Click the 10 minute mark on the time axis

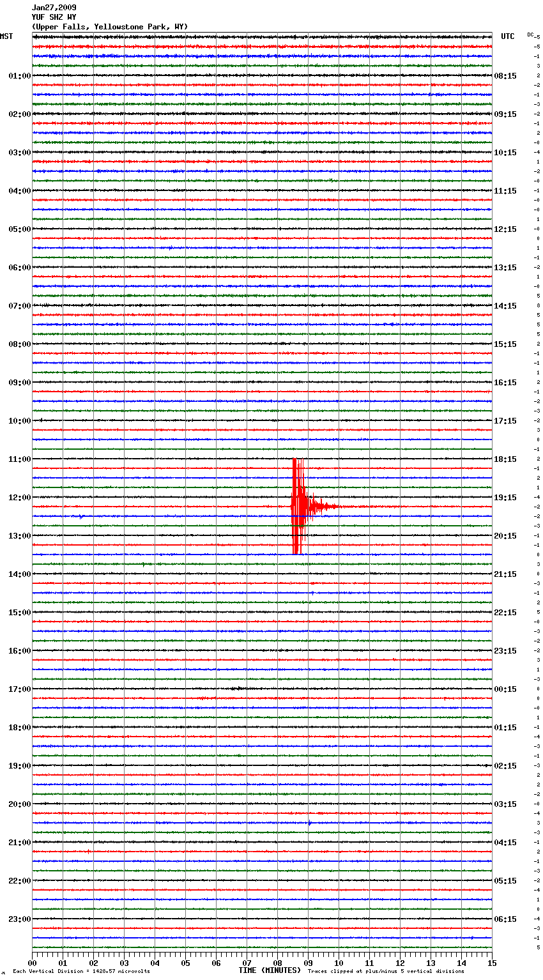339,963
